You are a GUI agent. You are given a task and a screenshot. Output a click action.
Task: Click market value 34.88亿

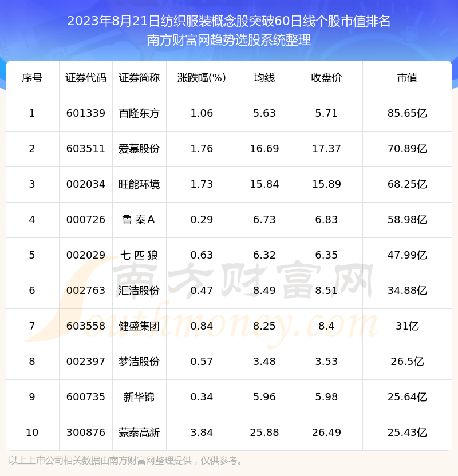407,291
